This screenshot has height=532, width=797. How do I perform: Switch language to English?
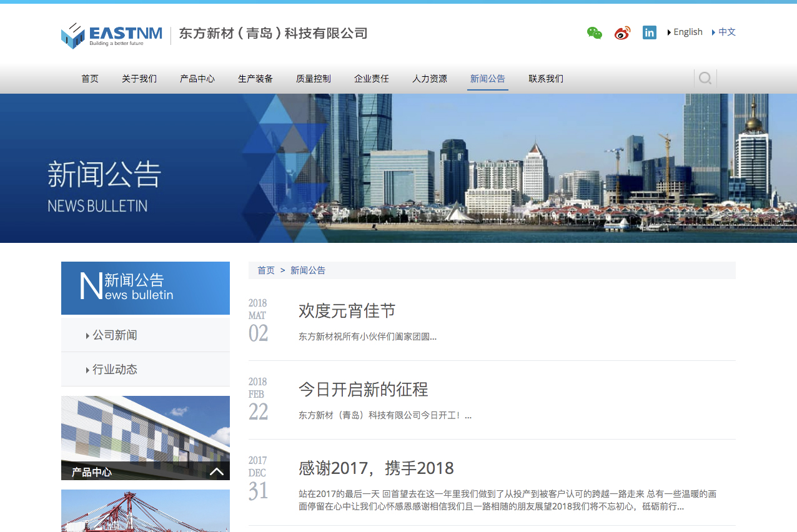[687, 32]
